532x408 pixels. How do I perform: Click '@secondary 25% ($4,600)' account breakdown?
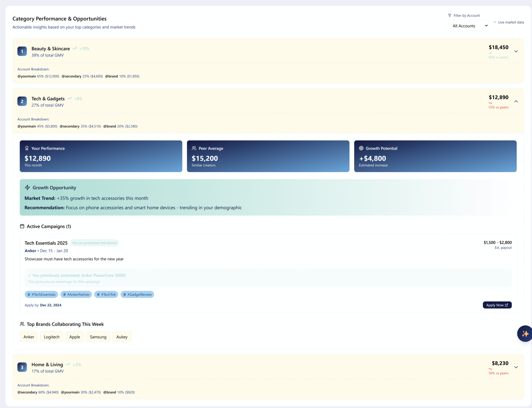82,76
